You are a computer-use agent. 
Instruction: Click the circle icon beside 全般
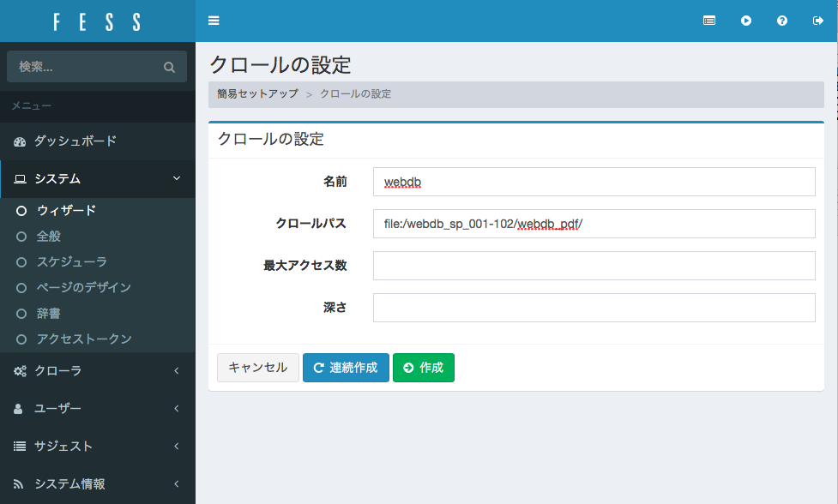pyautogui.click(x=21, y=237)
